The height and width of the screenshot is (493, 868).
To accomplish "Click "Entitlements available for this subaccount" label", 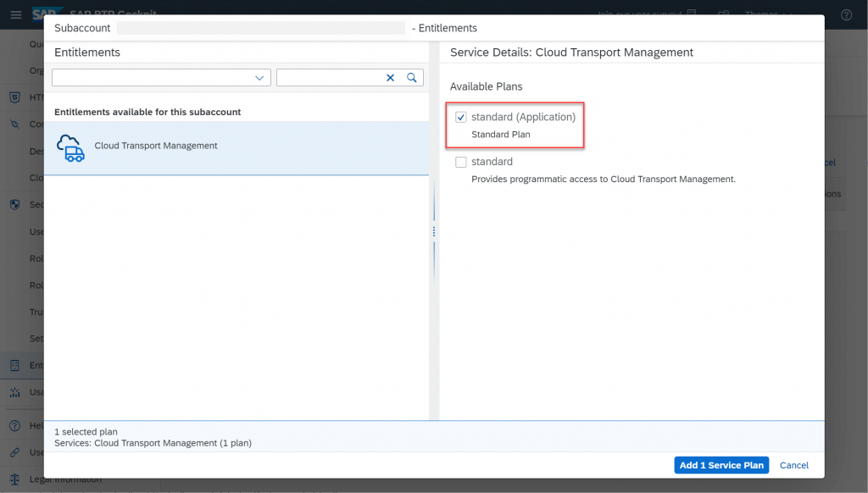I will point(147,112).
